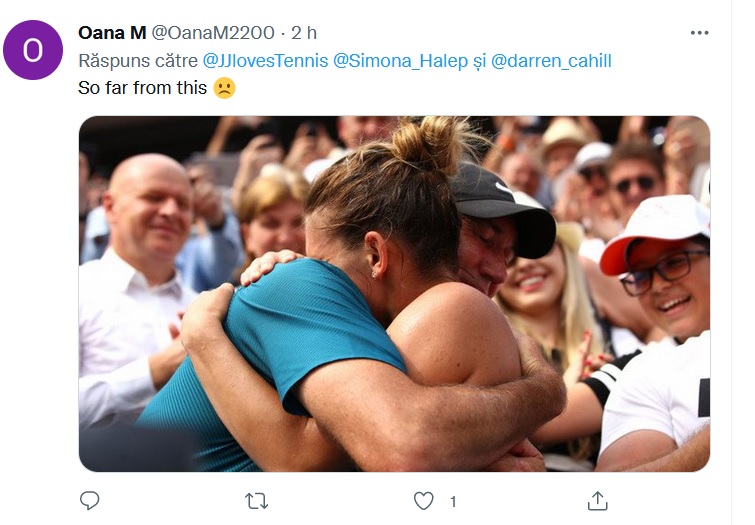The height and width of the screenshot is (525, 755).
Task: Visit the @JJlovesTennis mention
Action: [265, 61]
